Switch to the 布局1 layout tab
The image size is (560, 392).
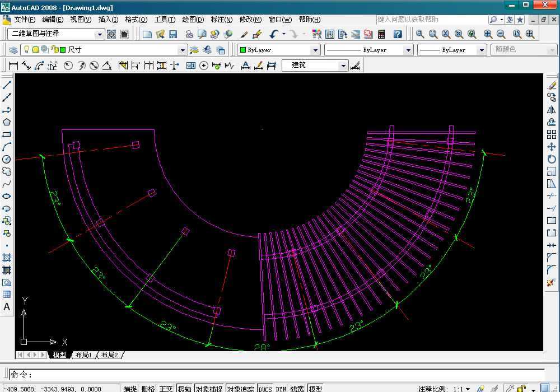(83, 355)
